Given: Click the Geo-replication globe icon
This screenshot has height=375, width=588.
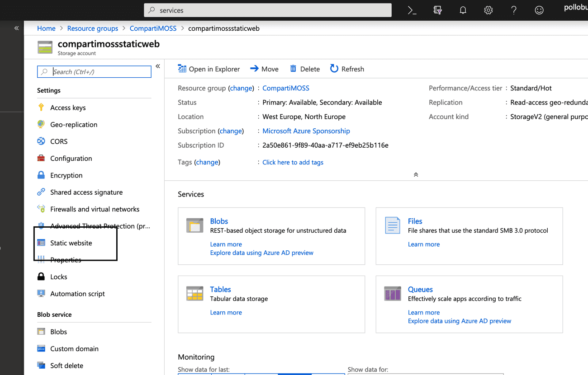Looking at the screenshot, I should 41,124.
